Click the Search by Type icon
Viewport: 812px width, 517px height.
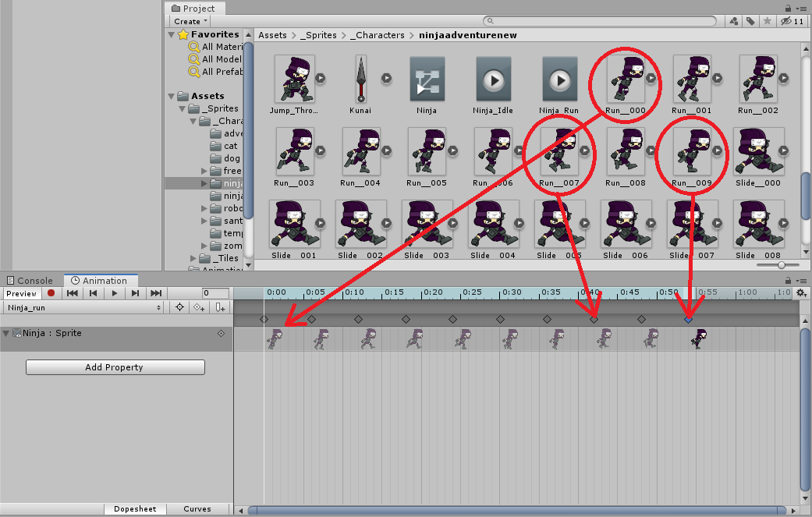734,21
